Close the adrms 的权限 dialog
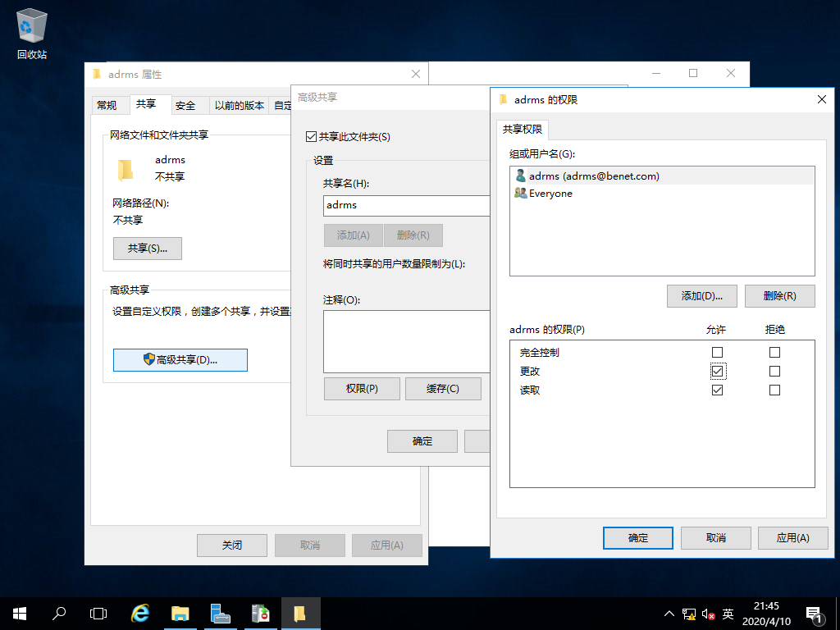This screenshot has width=840, height=630. coord(822,99)
